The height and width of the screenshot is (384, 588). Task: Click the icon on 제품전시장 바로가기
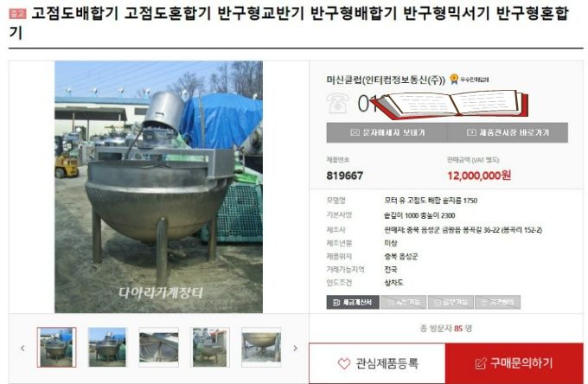471,132
